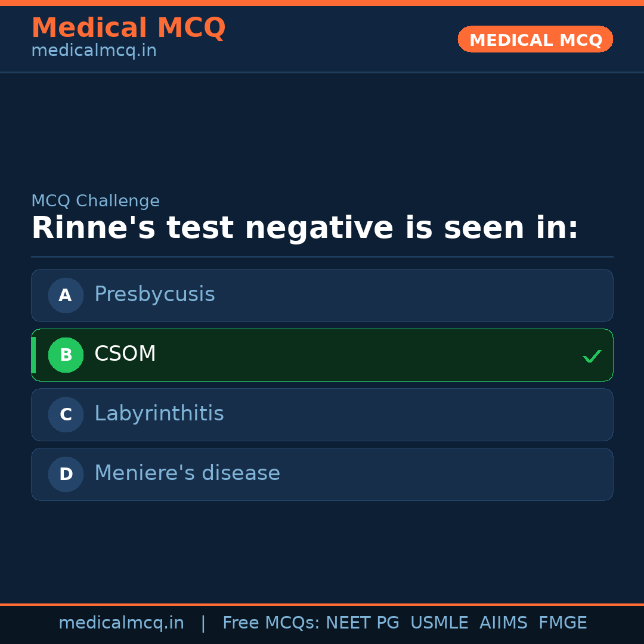Click the Medical MCQ header title
The height and width of the screenshot is (644, 644).
(128, 27)
